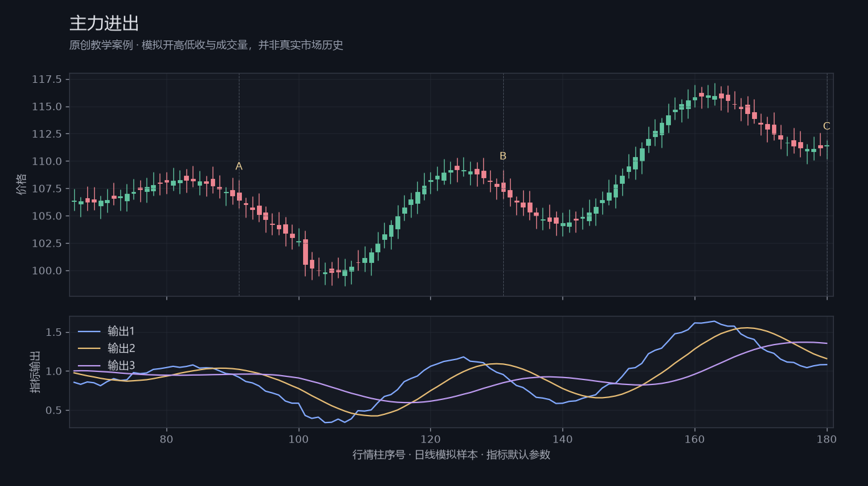Click the 指标输出 y-axis label
The height and width of the screenshot is (486, 868).
[x=36, y=372]
